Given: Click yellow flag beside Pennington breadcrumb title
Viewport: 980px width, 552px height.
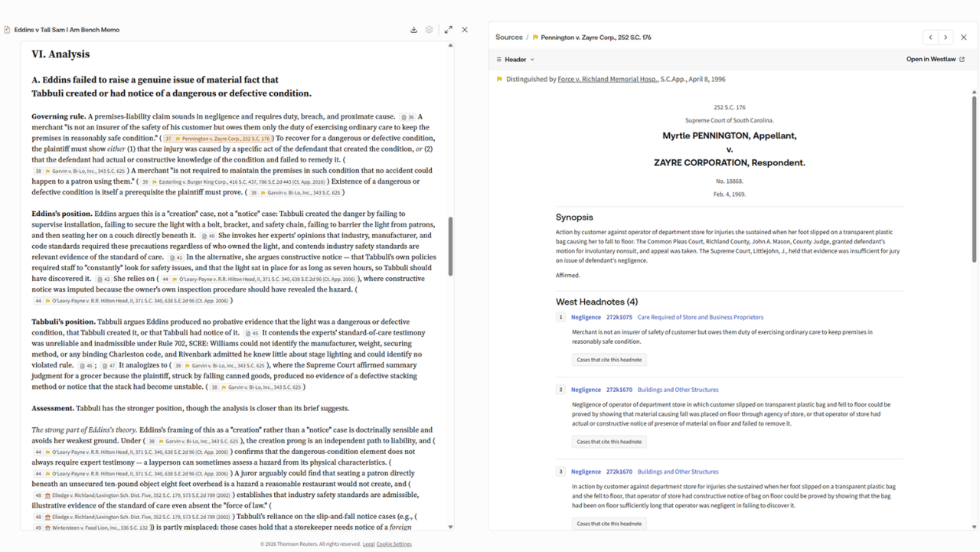Looking at the screenshot, I should (535, 37).
